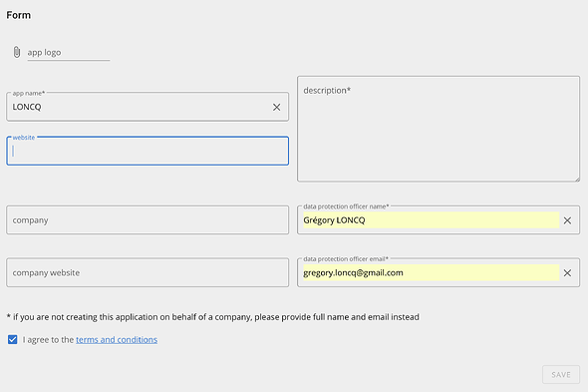Open the terms and conditions link

click(x=117, y=340)
